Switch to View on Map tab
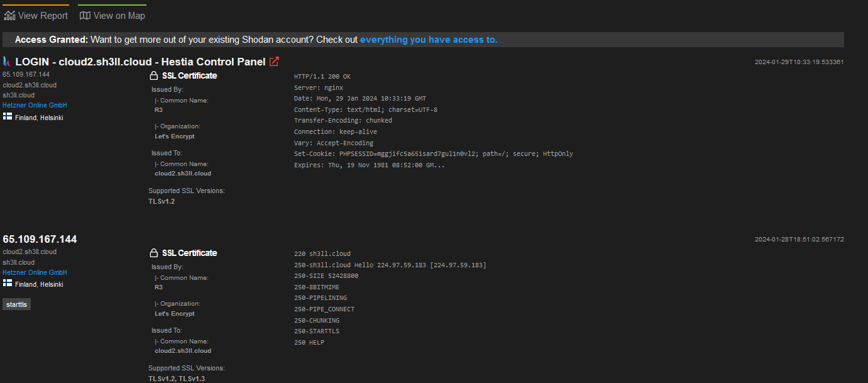This screenshot has width=868, height=383. pos(113,15)
